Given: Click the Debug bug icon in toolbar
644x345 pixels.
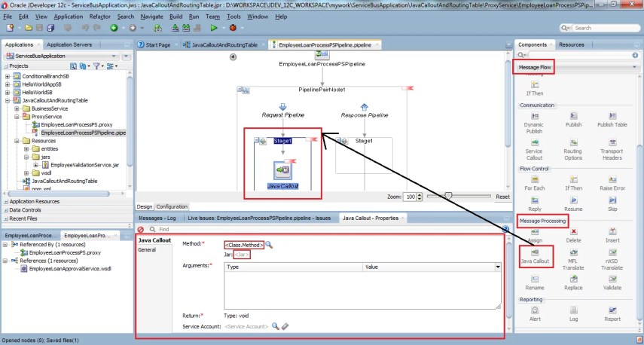Looking at the screenshot, I should point(233,28).
